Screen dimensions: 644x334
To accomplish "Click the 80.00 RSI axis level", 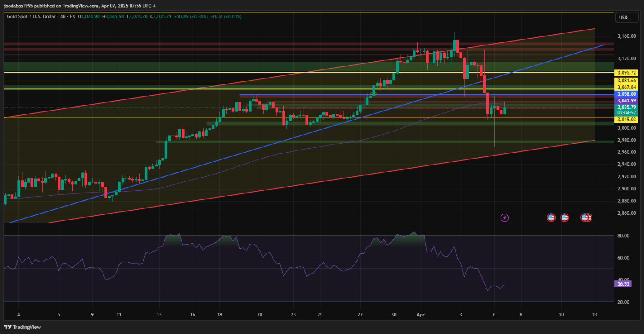I will 623,236.
